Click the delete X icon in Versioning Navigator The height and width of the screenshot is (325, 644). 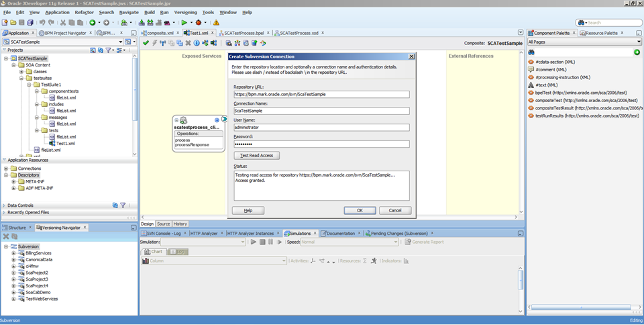(6, 236)
